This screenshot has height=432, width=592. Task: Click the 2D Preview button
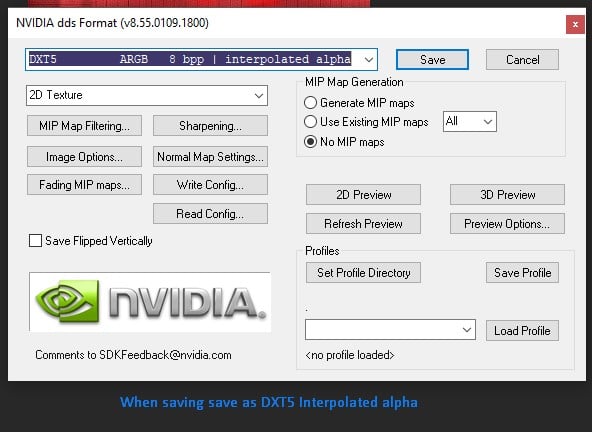point(363,194)
